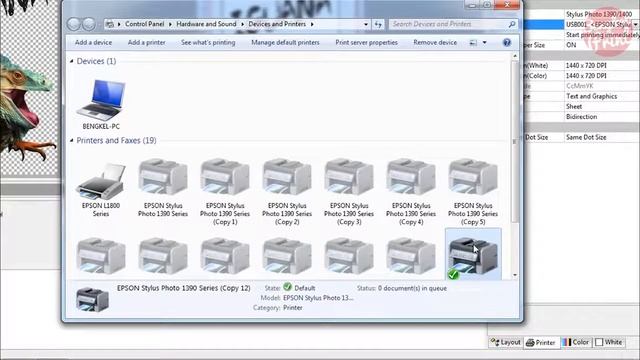Click the printer preview icon in details pane
640x360 pixels.
pyautogui.click(x=92, y=299)
